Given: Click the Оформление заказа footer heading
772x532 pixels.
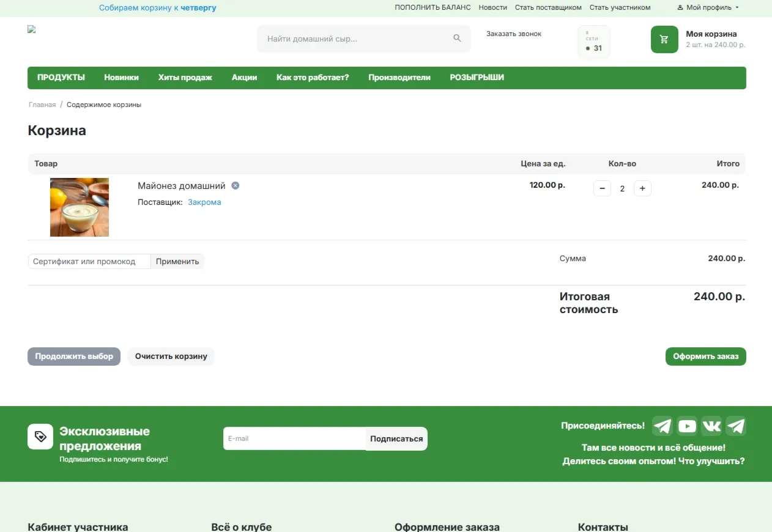Looking at the screenshot, I should click(447, 526).
